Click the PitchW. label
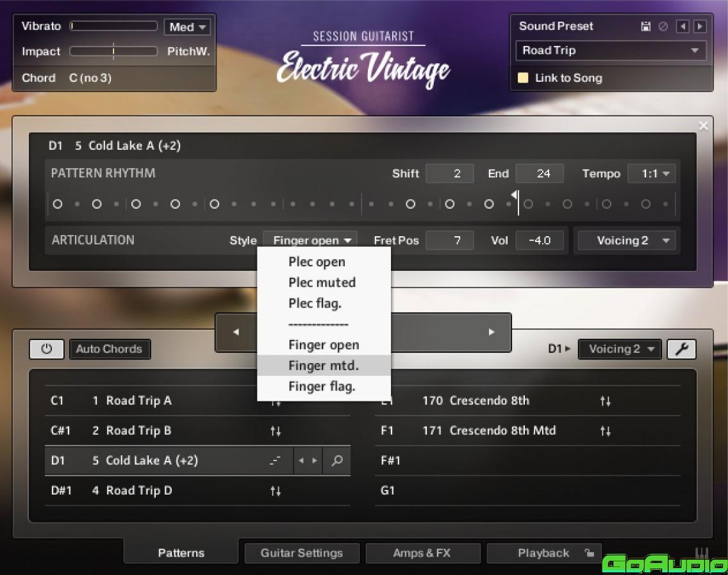The image size is (728, 575). (x=188, y=51)
